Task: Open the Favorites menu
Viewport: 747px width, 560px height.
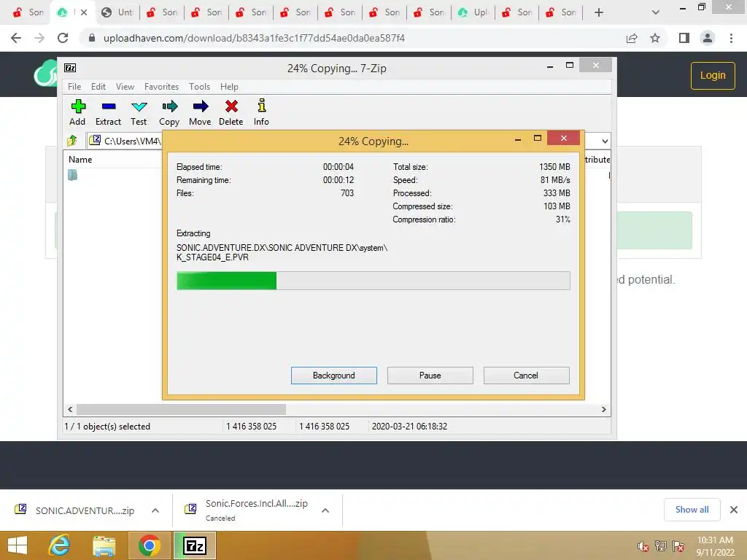Action: coord(161,87)
